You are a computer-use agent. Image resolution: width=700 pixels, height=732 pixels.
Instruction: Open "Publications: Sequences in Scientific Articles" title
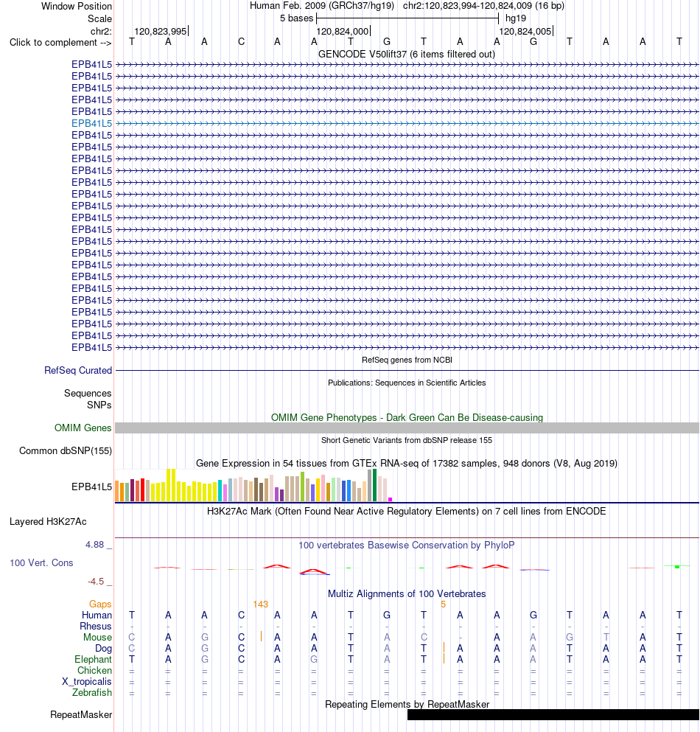(x=407, y=383)
